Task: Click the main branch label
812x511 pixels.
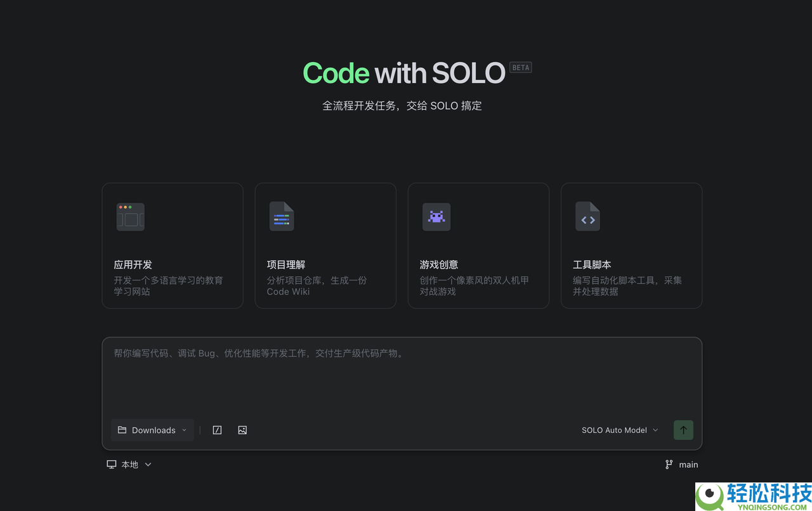Action: [x=688, y=464]
